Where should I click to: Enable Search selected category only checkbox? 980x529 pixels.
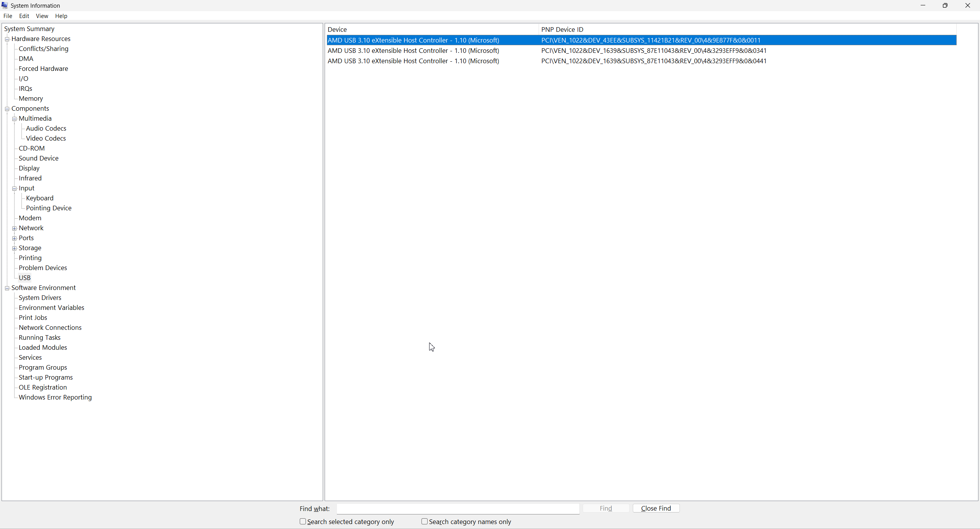(303, 521)
